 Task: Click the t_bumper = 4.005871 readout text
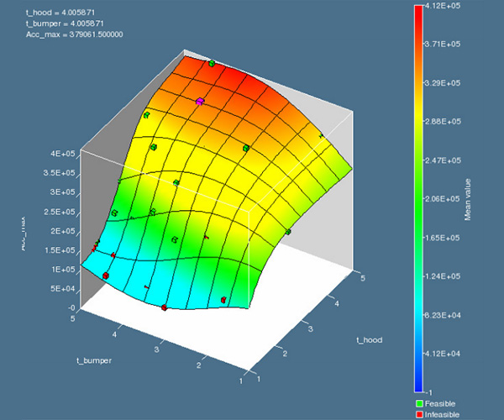tap(62, 24)
